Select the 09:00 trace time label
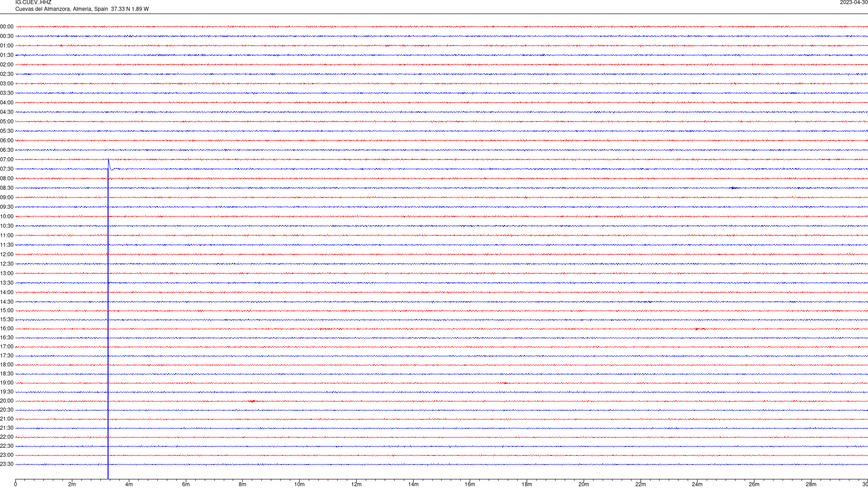The height and width of the screenshot is (488, 868). (x=7, y=197)
